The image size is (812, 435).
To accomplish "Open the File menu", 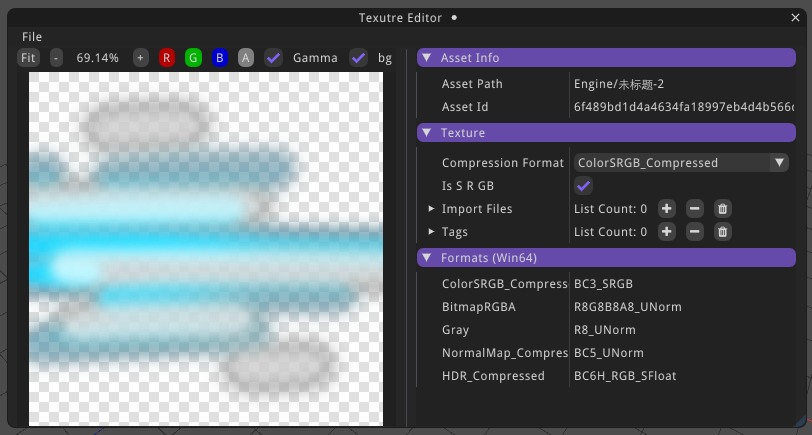I will click(32, 37).
